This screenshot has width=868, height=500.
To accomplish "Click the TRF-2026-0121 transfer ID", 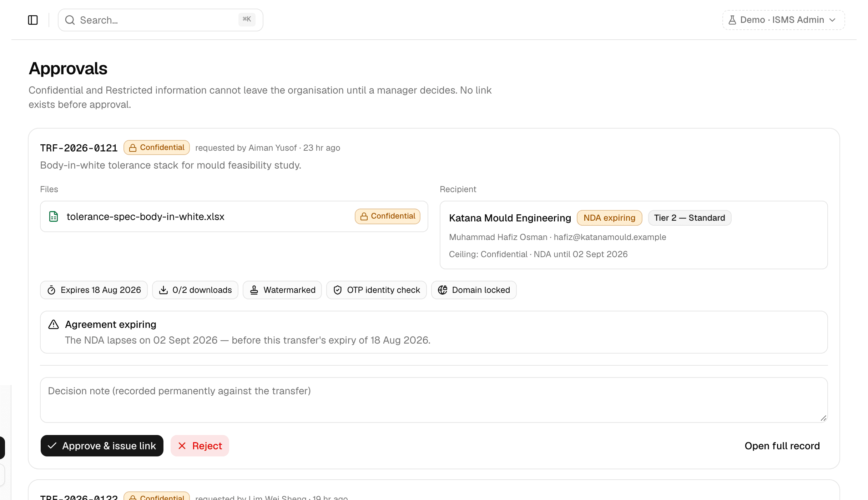I will coord(79,148).
